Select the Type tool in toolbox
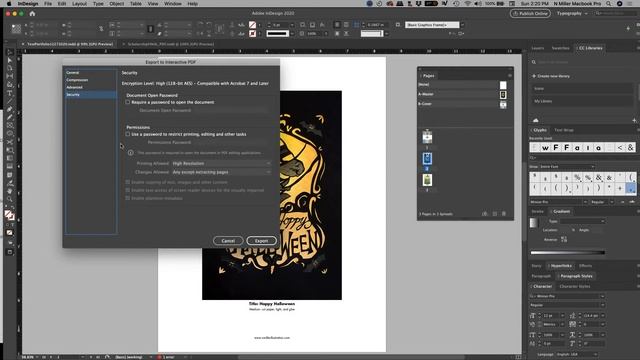640x360 pixels. [10, 93]
